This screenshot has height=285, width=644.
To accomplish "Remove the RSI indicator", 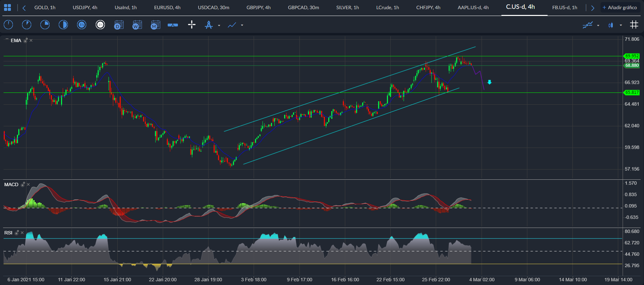I will (22, 233).
